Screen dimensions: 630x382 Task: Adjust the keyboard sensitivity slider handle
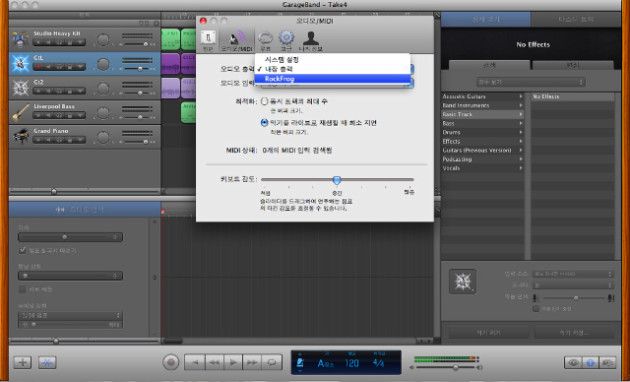tap(337, 180)
